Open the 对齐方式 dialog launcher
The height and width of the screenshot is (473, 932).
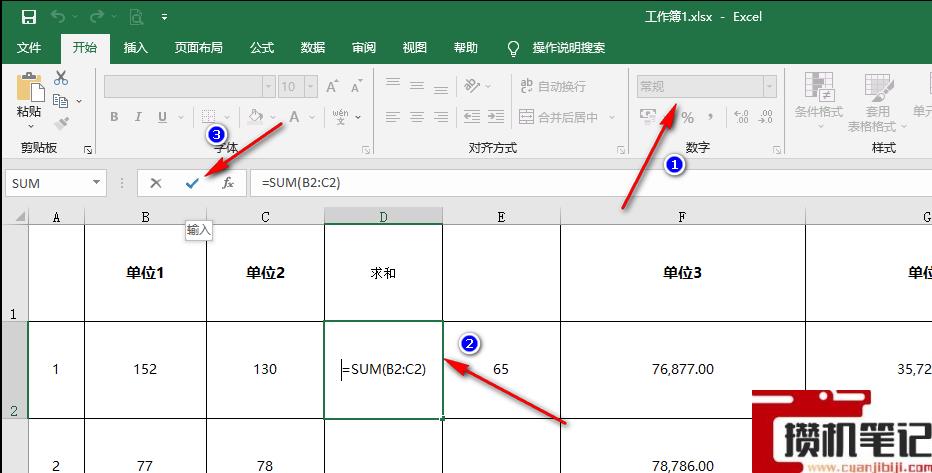tap(621, 150)
